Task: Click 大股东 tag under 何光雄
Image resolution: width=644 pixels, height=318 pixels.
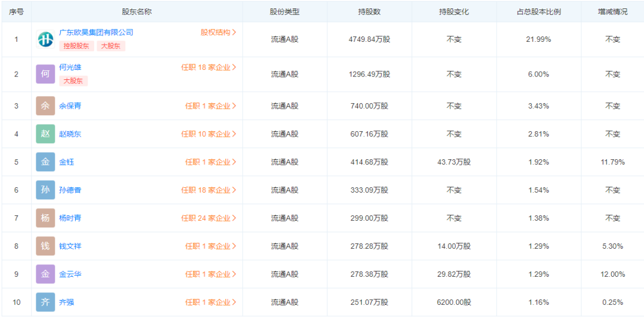Action: [73, 81]
